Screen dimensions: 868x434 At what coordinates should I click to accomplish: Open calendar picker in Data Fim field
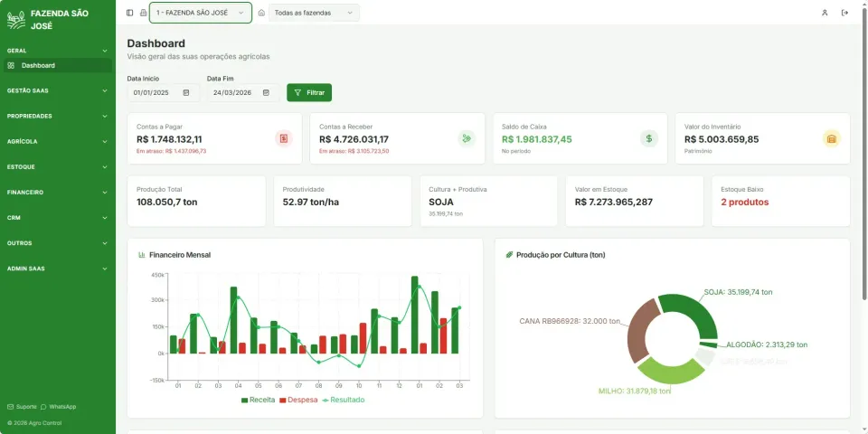(x=266, y=92)
